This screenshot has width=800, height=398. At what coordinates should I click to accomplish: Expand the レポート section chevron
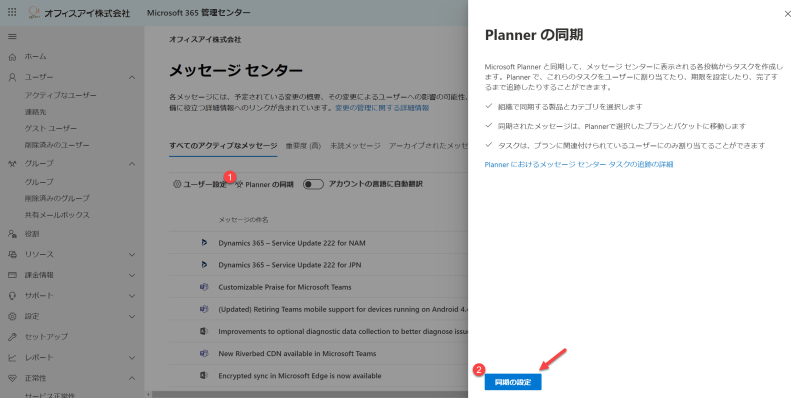[x=132, y=358]
